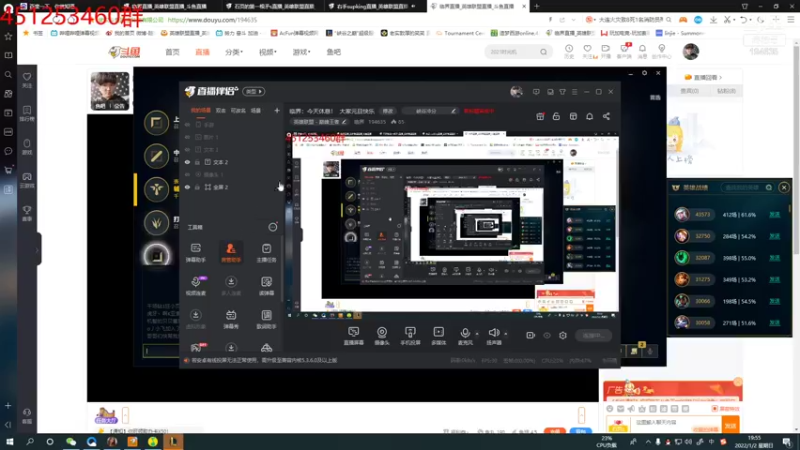Expand the 游戏 dropdown in Douyu nav
Image resolution: width=800 pixels, height=450 pixels.
pyautogui.click(x=301, y=52)
